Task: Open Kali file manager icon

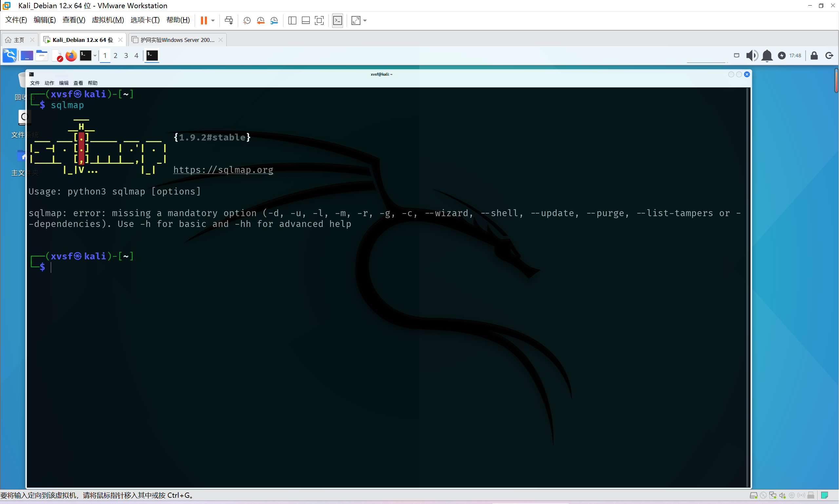Action: [x=41, y=55]
